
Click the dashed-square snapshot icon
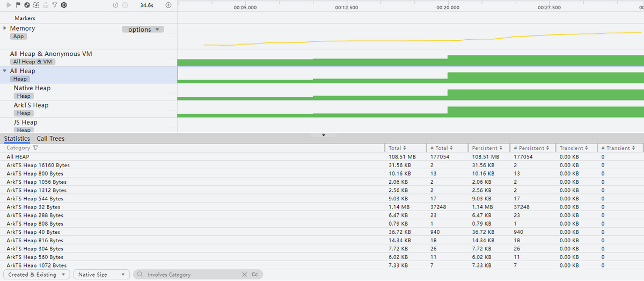click(x=36, y=5)
